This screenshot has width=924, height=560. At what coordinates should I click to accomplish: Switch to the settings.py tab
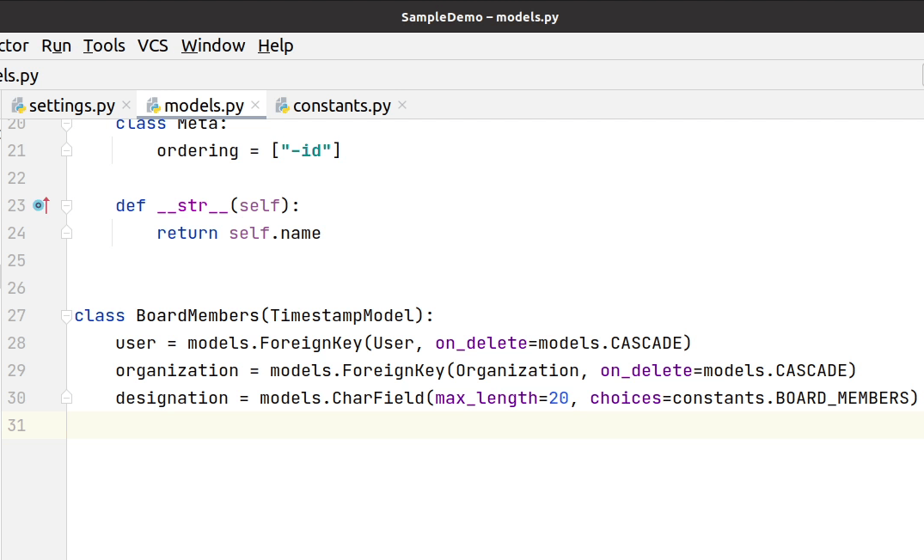[x=71, y=106]
